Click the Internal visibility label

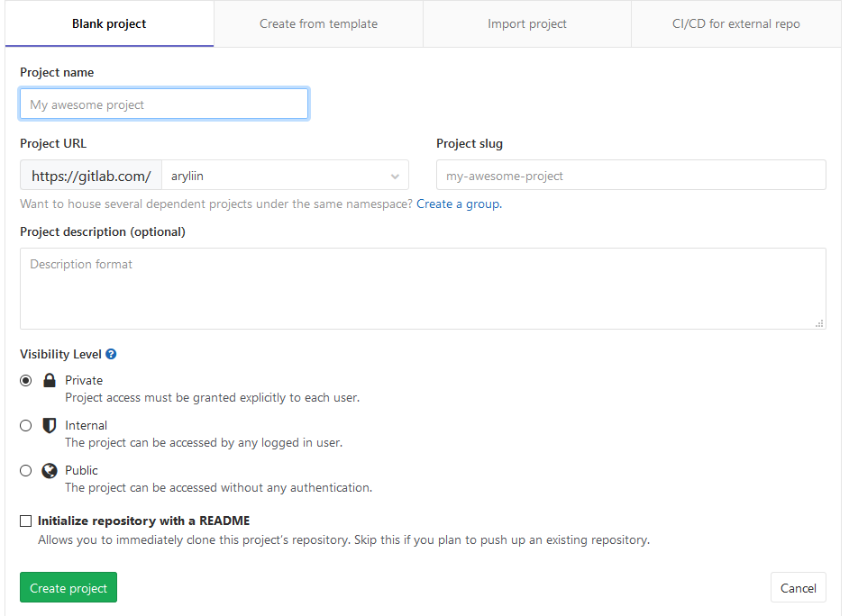(87, 426)
